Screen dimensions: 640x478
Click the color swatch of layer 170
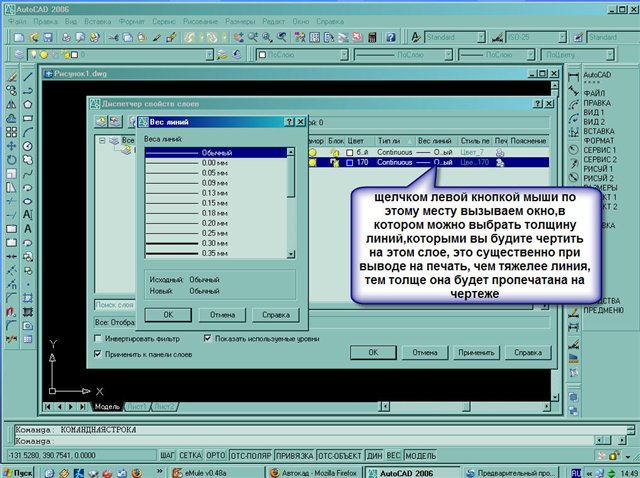347,161
